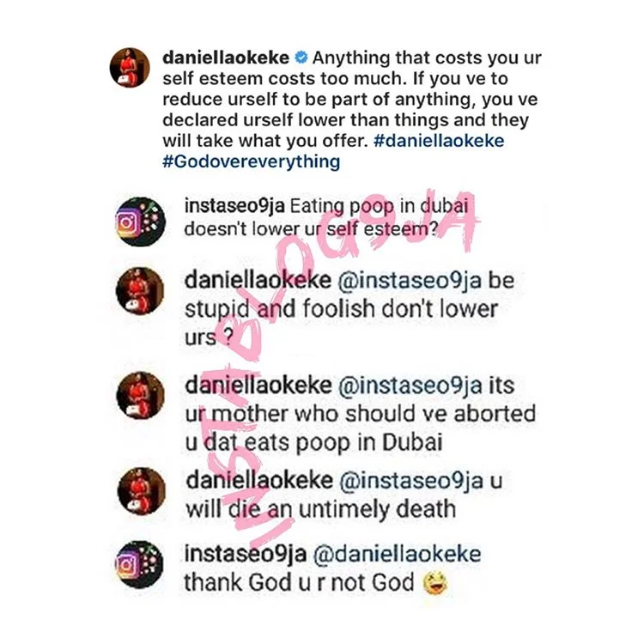This screenshot has height=644, width=644.
Task: Click the instaseo9ja username on the poop comment
Action: [x=234, y=206]
